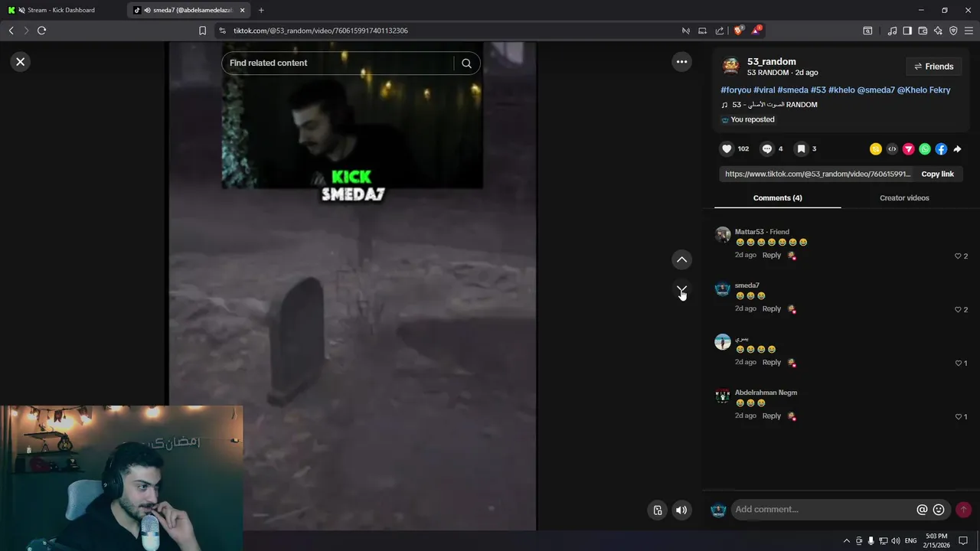Open the Brave Shields lion icon
This screenshot has width=980, height=551.
pos(738,31)
